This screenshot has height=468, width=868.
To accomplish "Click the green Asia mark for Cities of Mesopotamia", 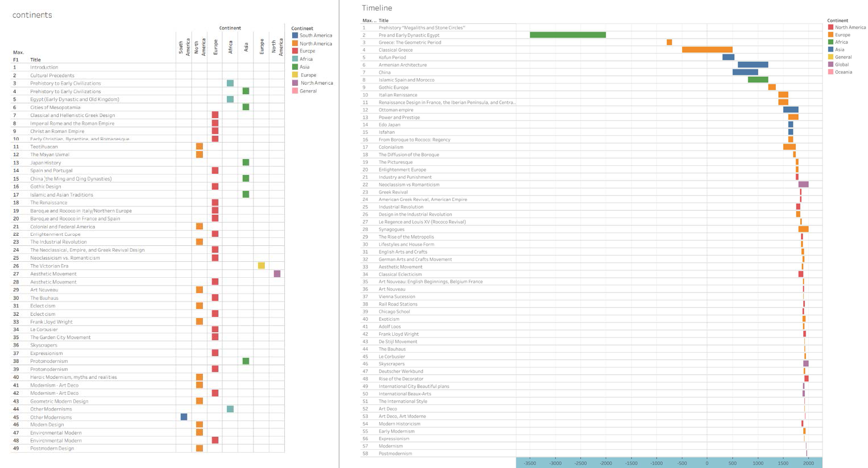I will [246, 107].
